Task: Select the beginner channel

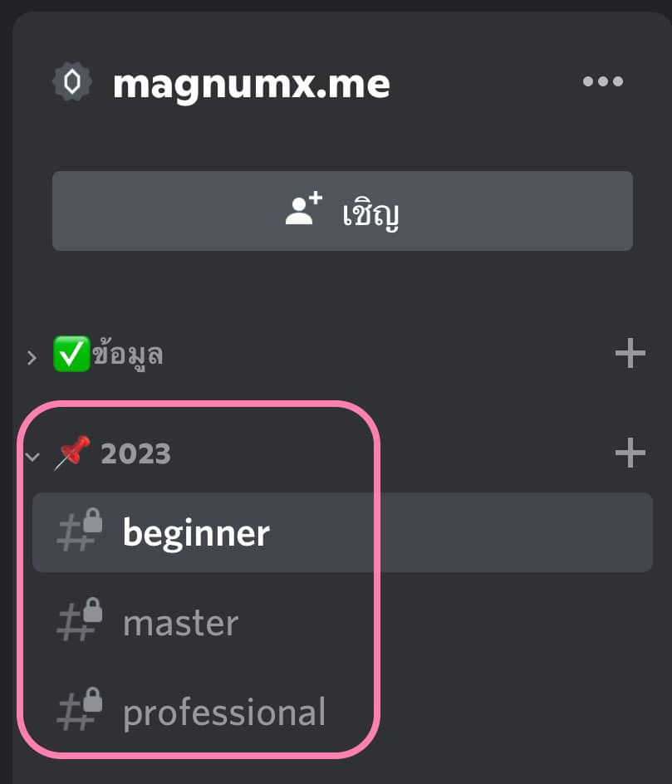Action: point(342,532)
